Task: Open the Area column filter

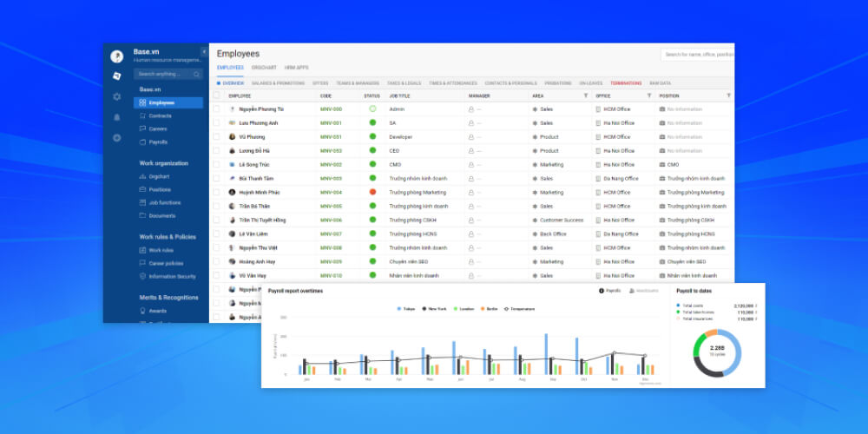Action: 585,95
